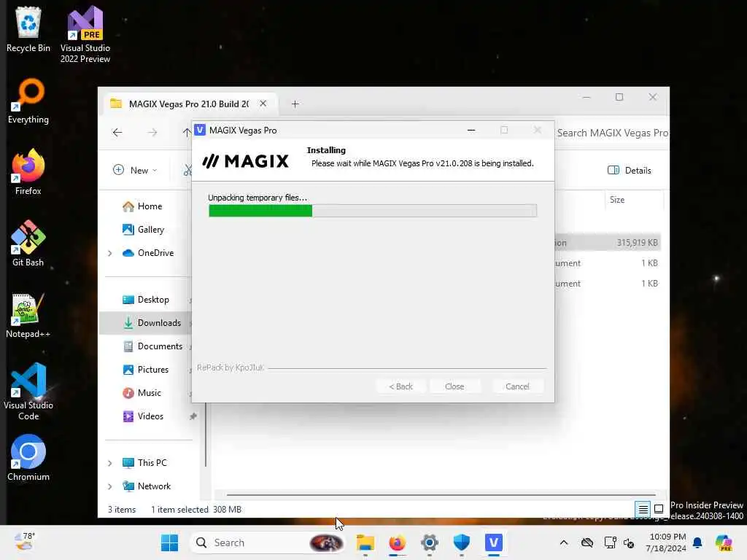The width and height of the screenshot is (747, 560).
Task: Open the Git Bash desktop icon
Action: [28, 244]
